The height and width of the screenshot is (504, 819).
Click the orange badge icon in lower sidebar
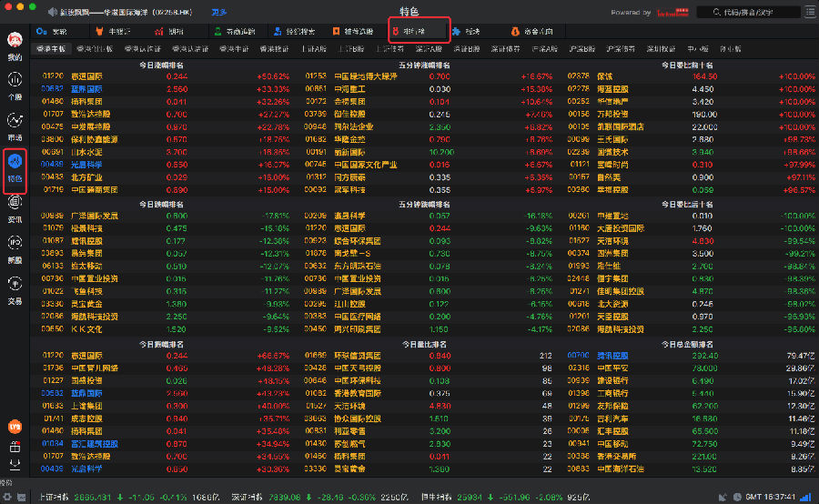pos(15,427)
